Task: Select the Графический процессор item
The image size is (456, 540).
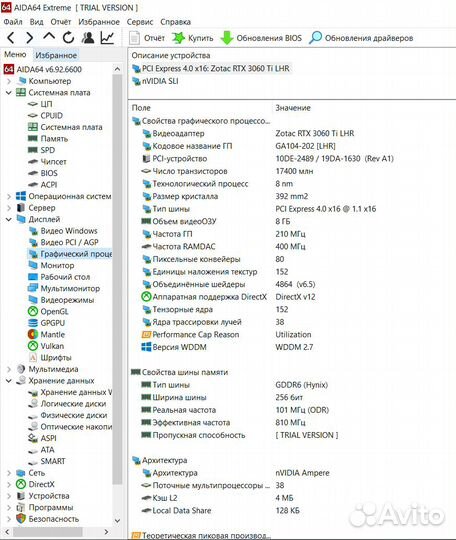Action: [70, 254]
